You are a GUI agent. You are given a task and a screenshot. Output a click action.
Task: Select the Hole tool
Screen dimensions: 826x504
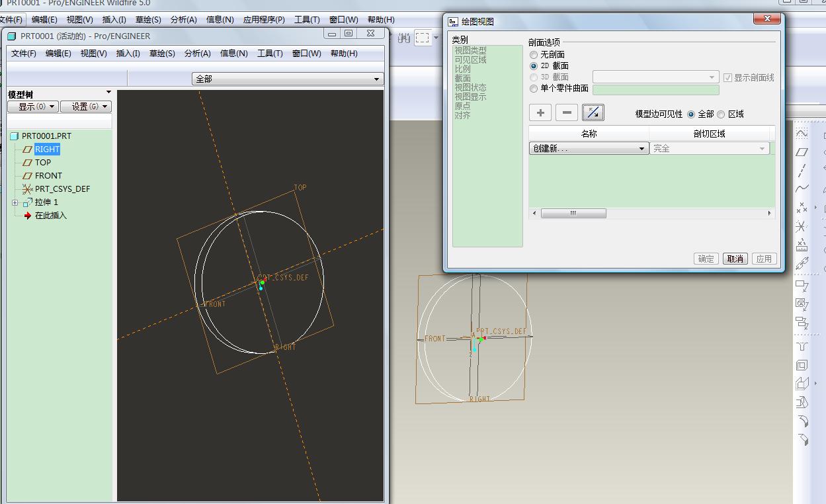click(x=802, y=347)
